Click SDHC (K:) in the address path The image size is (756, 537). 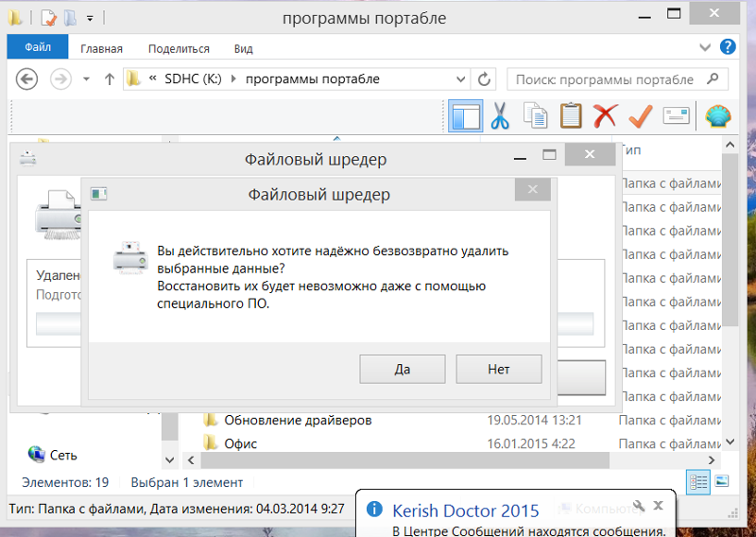(193, 78)
